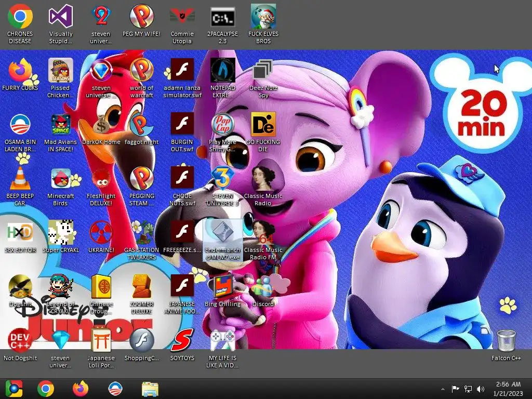Select the Legend of CRYAKL icon
Screen dimensions: 532x399
[60, 294]
